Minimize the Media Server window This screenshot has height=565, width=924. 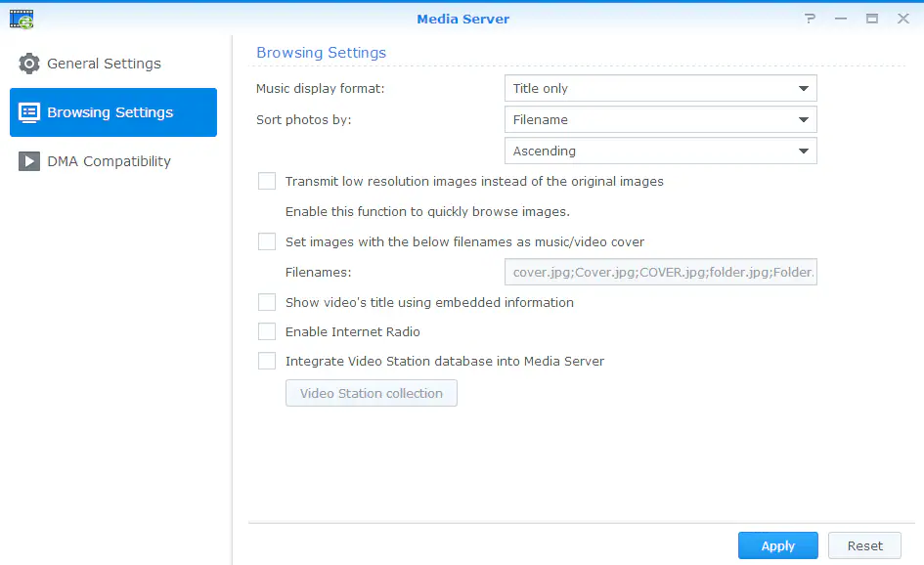[x=841, y=19]
